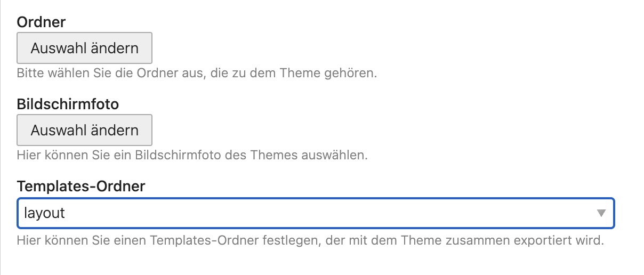Screen dimensions: 644x275
Task: Click the Ordner field label
Action: [x=42, y=22]
